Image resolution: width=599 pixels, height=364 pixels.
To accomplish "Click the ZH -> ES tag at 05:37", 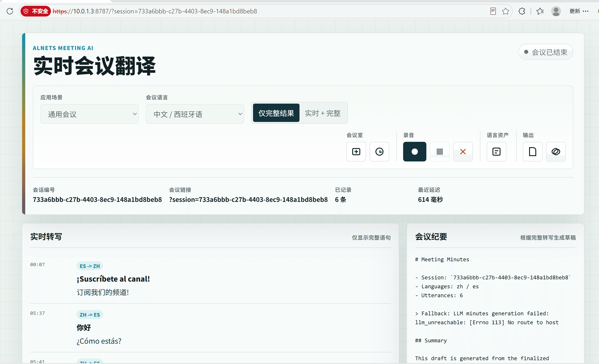I will click(x=90, y=315).
